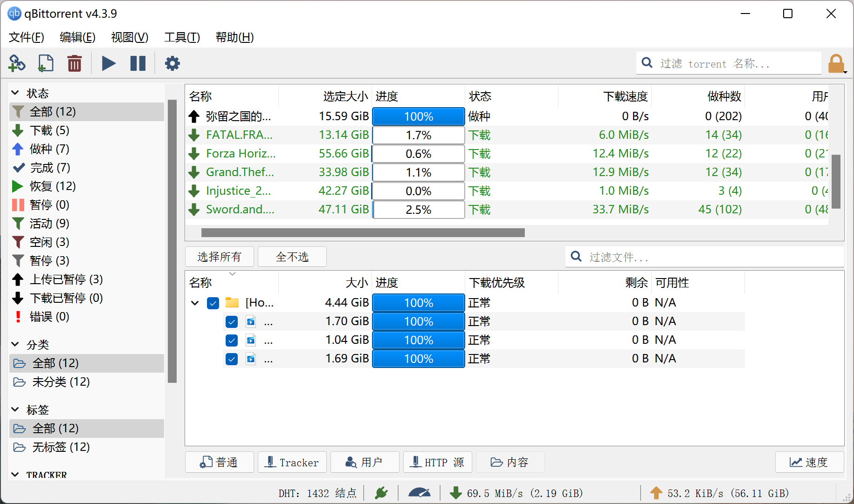
Task: Click the 弥留之国的 100% progress bar
Action: (419, 116)
